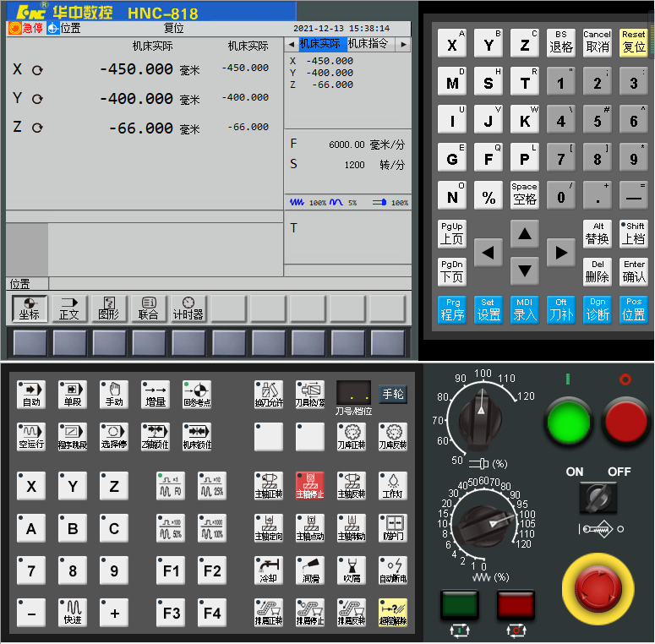Open the 图形 graphics softkey view
The width and height of the screenshot is (655, 644).
coord(109,308)
